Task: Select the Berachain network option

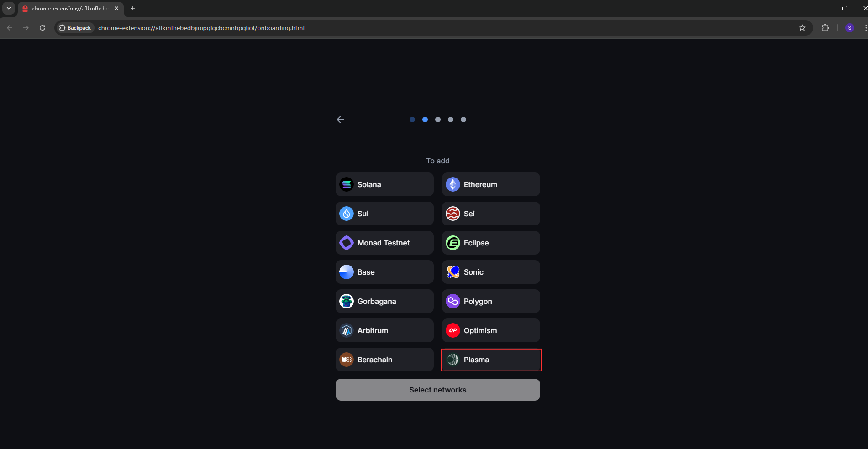Action: point(384,360)
